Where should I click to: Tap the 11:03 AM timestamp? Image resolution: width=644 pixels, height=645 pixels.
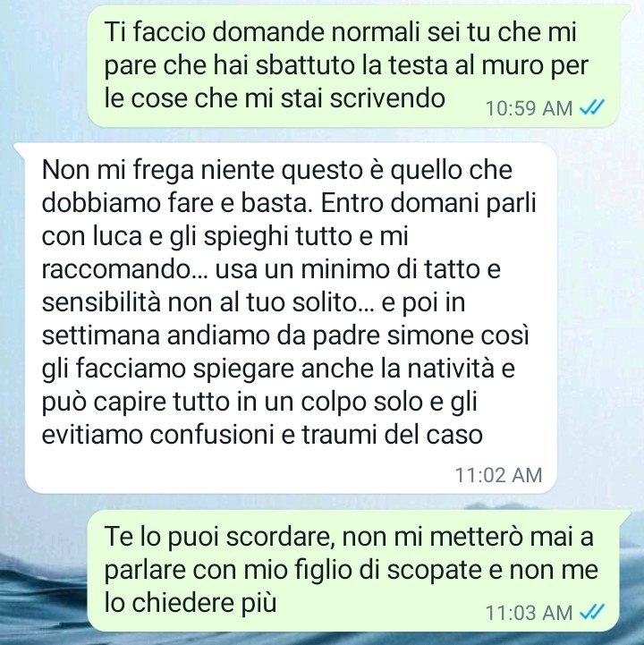click(x=529, y=613)
